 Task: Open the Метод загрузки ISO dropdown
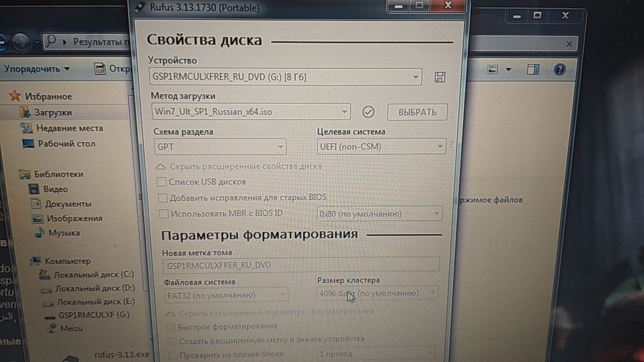pyautogui.click(x=251, y=112)
